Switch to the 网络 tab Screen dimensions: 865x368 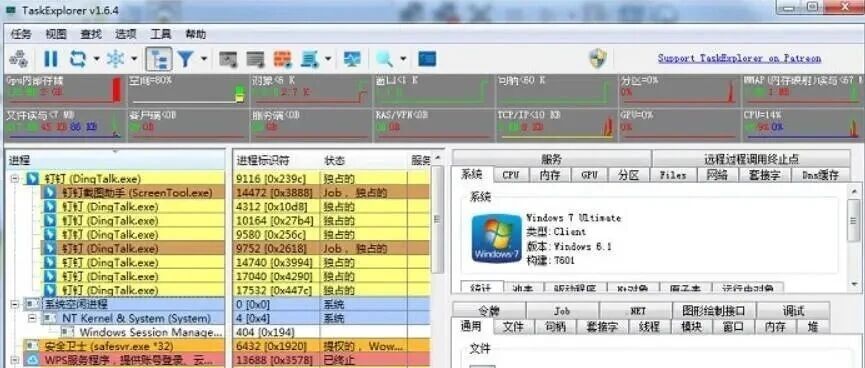(x=717, y=175)
